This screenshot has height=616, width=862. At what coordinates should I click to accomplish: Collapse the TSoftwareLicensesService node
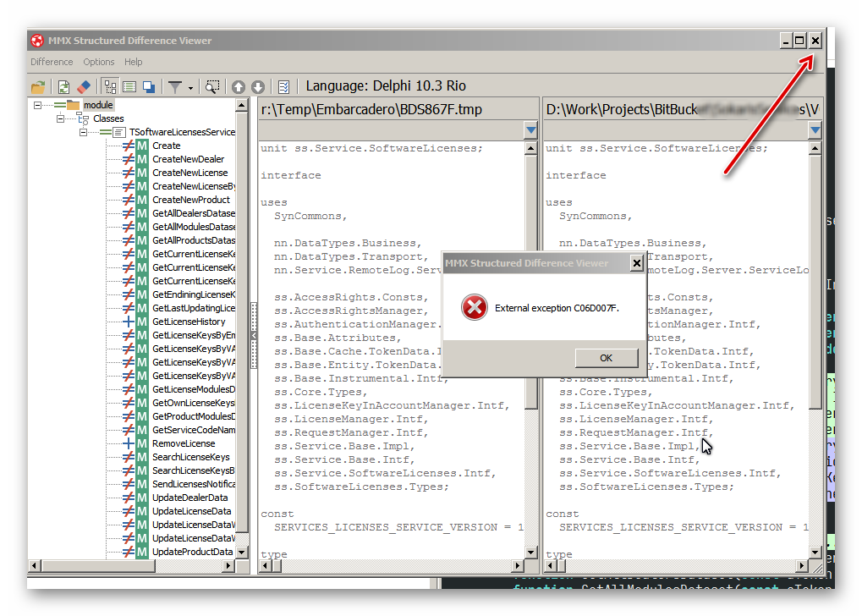click(82, 133)
